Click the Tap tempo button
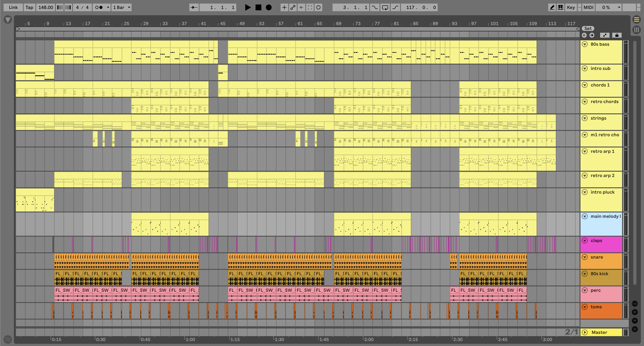This screenshot has height=346, width=644. (x=29, y=8)
